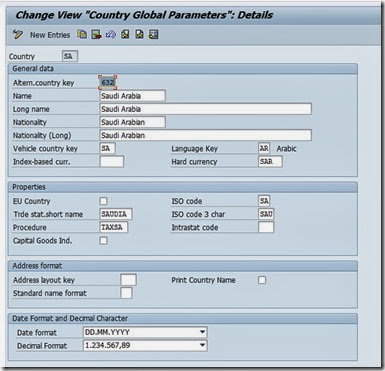The height and width of the screenshot is (371, 385).
Task: Go to the previous entry icon
Action: point(125,34)
